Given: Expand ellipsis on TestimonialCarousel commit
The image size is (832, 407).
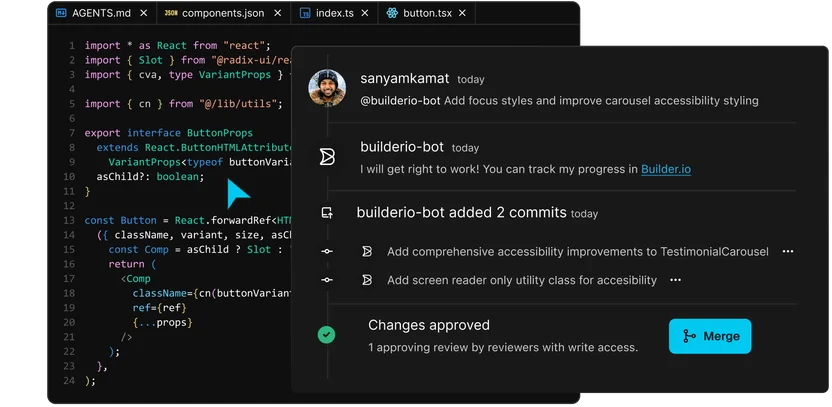Looking at the screenshot, I should tap(788, 252).
